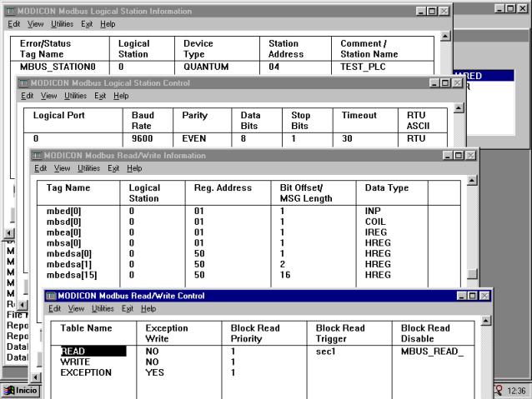532x399 pixels.
Task: Click TEST_PLC station name cell
Action: pos(363,67)
